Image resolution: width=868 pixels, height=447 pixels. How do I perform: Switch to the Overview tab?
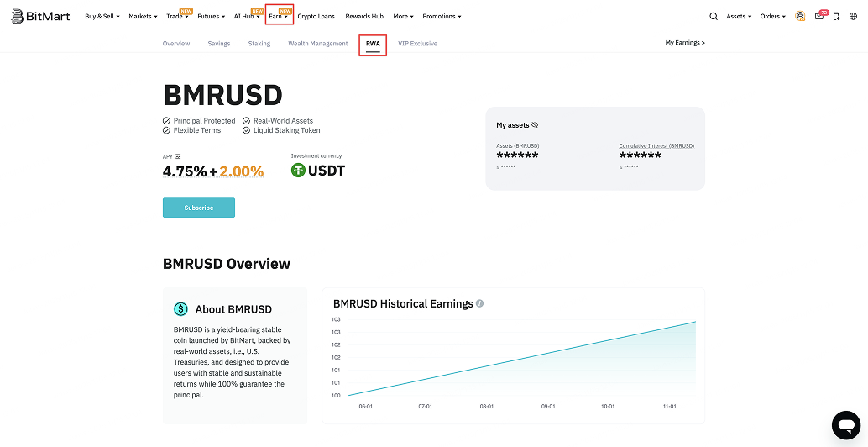click(x=176, y=43)
